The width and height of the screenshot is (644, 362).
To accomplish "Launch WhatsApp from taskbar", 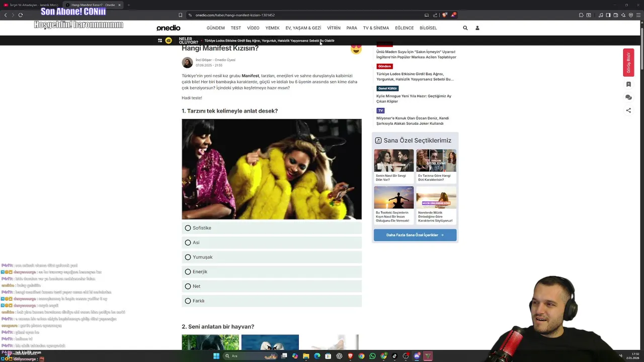I will point(372,356).
